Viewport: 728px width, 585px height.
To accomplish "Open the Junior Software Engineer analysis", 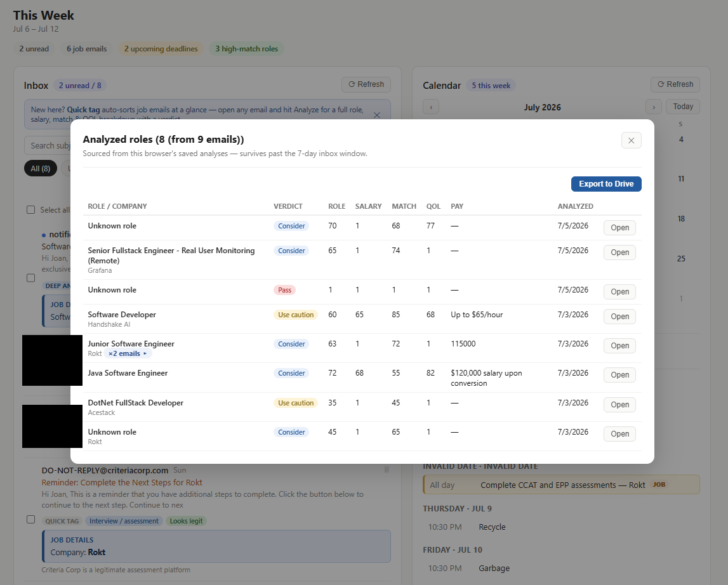I will tap(619, 345).
